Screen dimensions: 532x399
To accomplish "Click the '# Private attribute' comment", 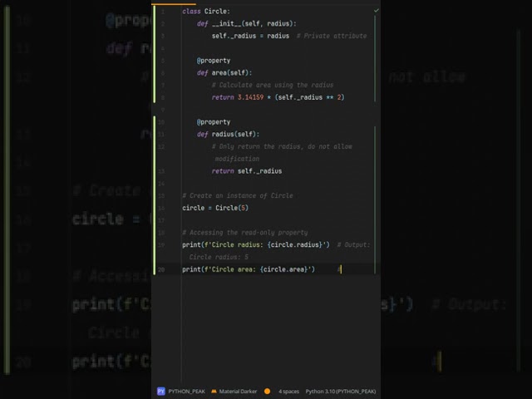I will pos(332,36).
